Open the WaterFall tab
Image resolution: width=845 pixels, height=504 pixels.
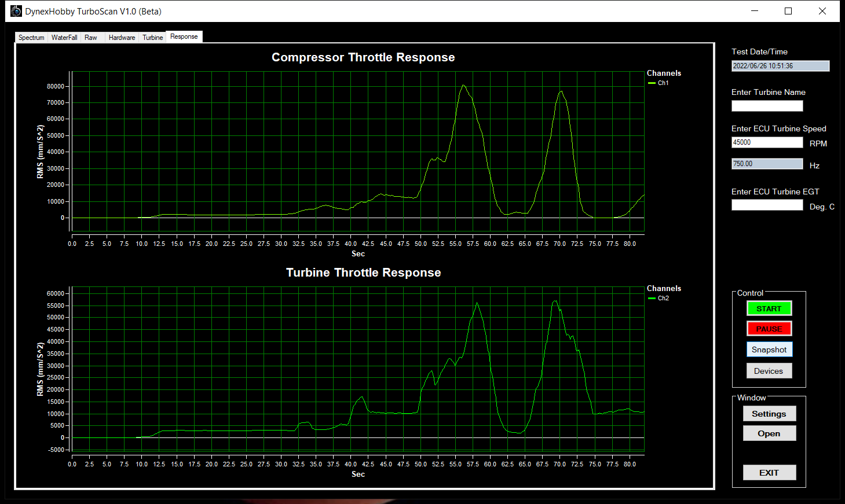[64, 38]
